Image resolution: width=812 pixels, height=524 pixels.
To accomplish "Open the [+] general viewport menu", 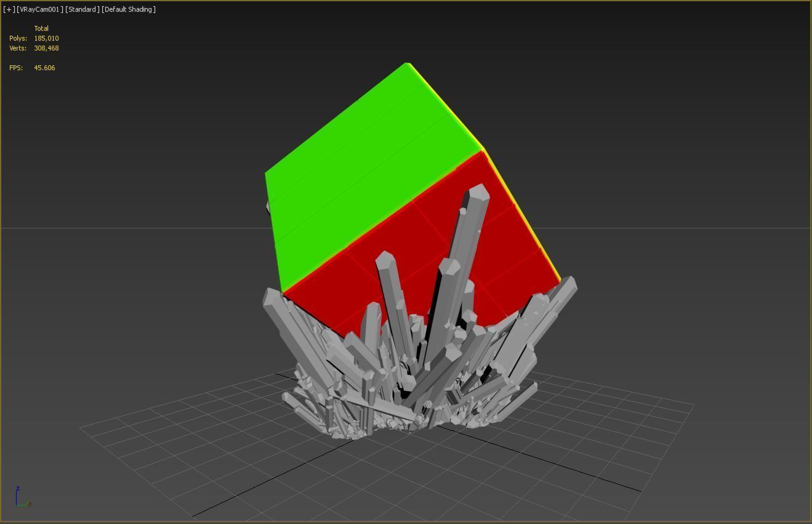I will 9,9.
